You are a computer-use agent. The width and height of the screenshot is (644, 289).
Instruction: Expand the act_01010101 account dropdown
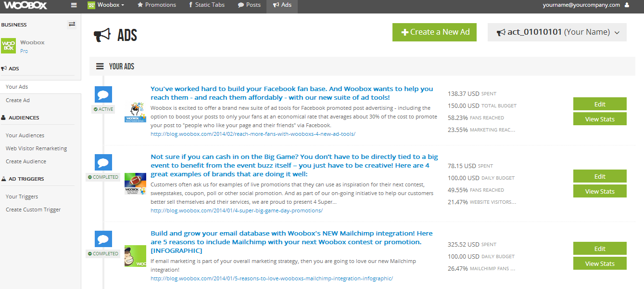pos(557,32)
